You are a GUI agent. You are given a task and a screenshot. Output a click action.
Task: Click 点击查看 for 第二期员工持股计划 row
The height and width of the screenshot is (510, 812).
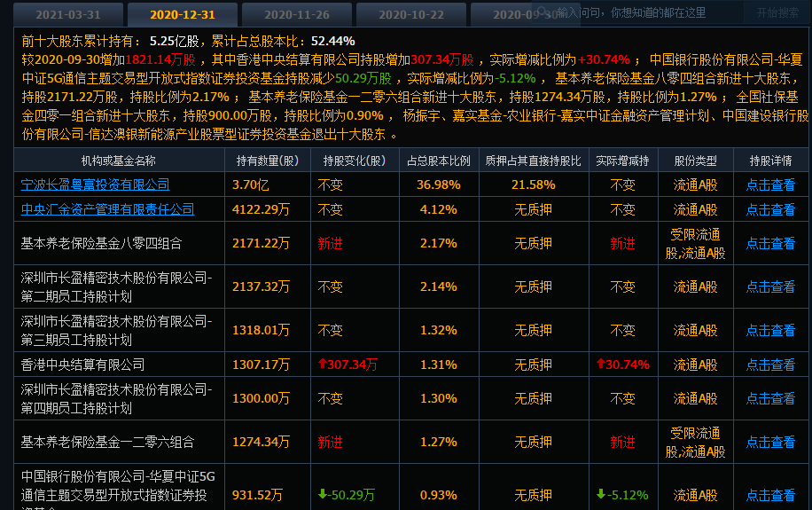(x=770, y=286)
